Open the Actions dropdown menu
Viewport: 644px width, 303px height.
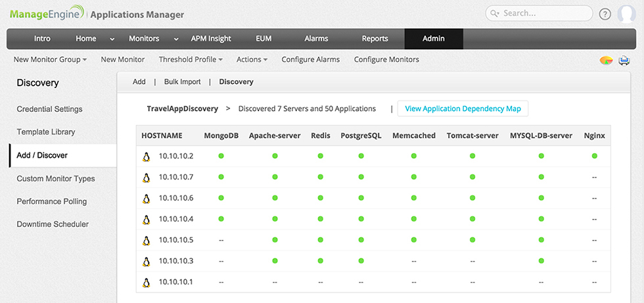pos(252,60)
